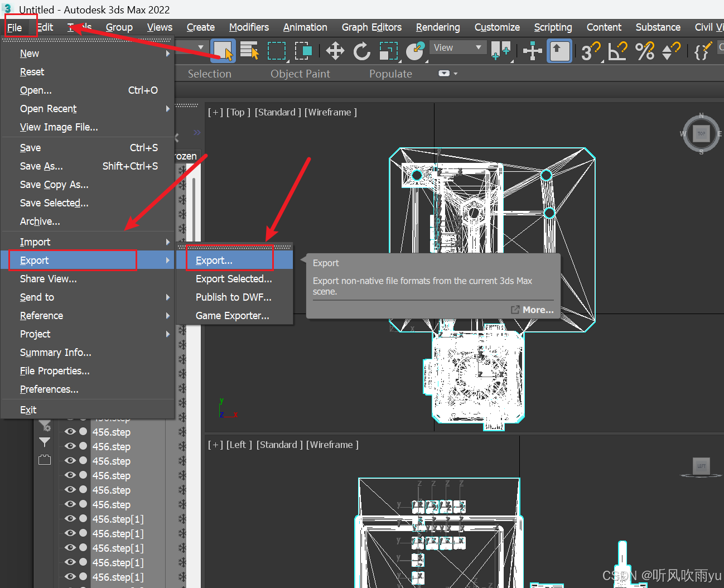
Task: Click Preferences... in File menu
Action: coord(88,389)
